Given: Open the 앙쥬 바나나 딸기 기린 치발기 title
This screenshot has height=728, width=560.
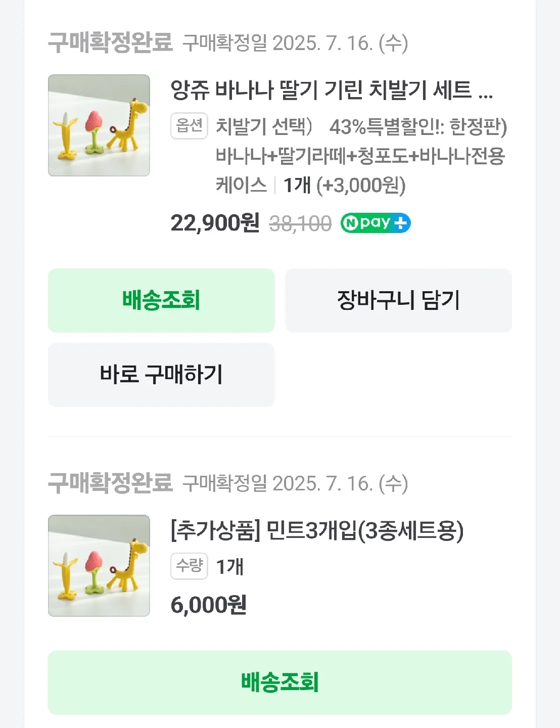Looking at the screenshot, I should (331, 90).
